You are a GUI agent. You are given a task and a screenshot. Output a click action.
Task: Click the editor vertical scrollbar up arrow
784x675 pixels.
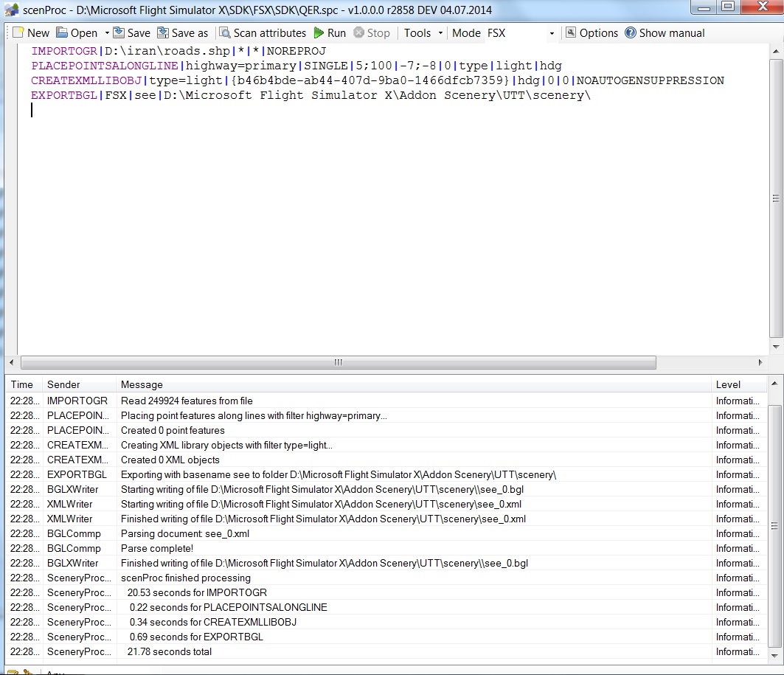click(x=775, y=52)
